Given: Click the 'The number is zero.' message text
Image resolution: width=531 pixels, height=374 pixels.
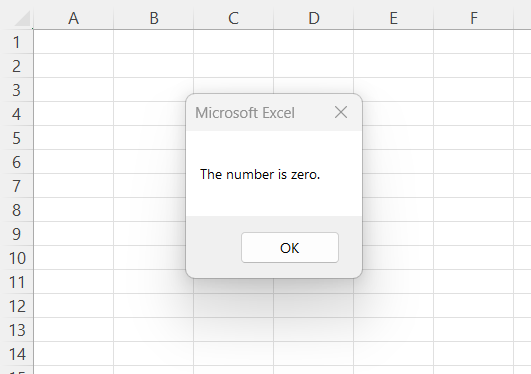Looking at the screenshot, I should [x=260, y=174].
